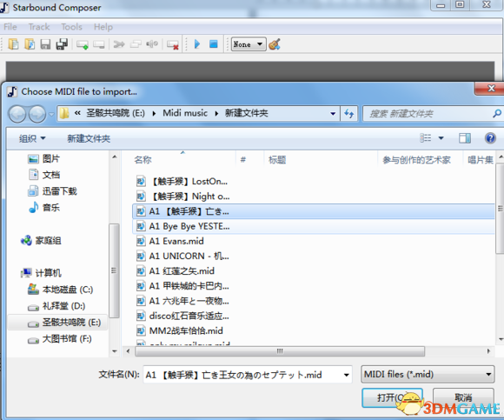Click the 参与创作的艺术家 column header
Viewport: 504px width, 420px height.
(x=421, y=160)
